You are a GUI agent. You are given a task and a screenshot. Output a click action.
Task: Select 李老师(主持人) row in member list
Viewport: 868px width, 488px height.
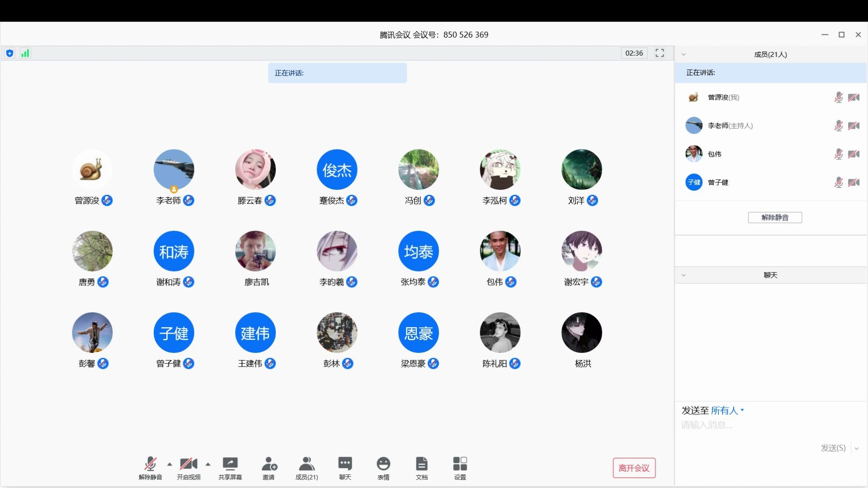click(x=771, y=126)
